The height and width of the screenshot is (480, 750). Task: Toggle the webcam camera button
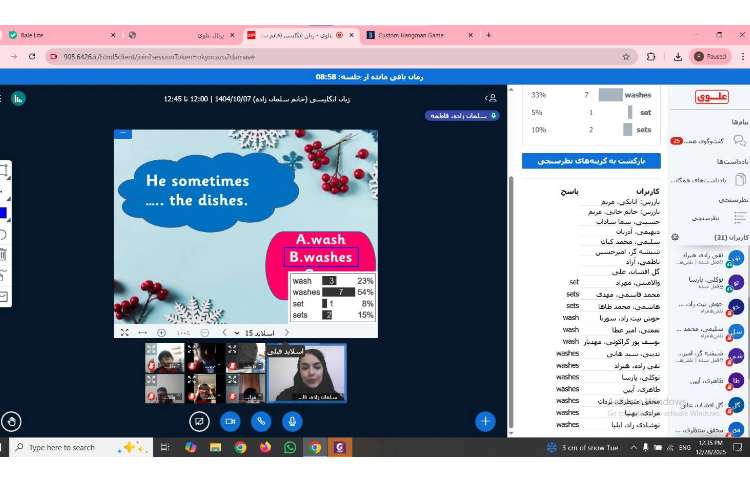coord(229,422)
